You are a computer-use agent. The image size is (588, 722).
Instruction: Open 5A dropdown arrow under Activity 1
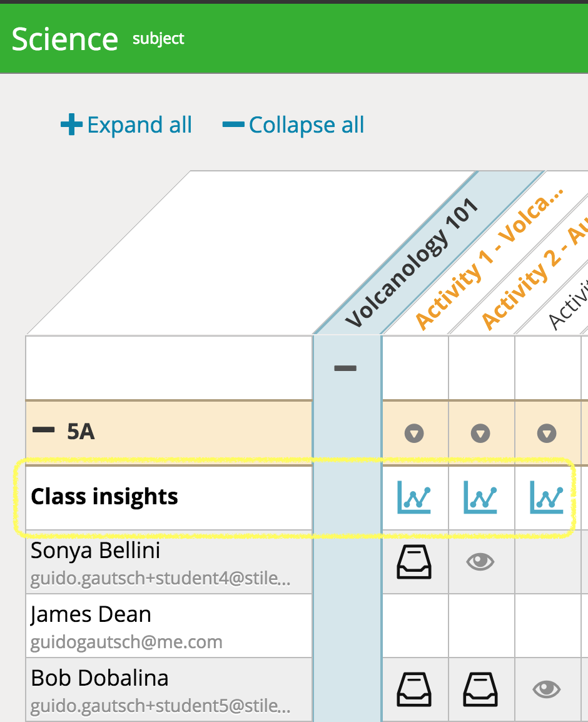(x=414, y=434)
